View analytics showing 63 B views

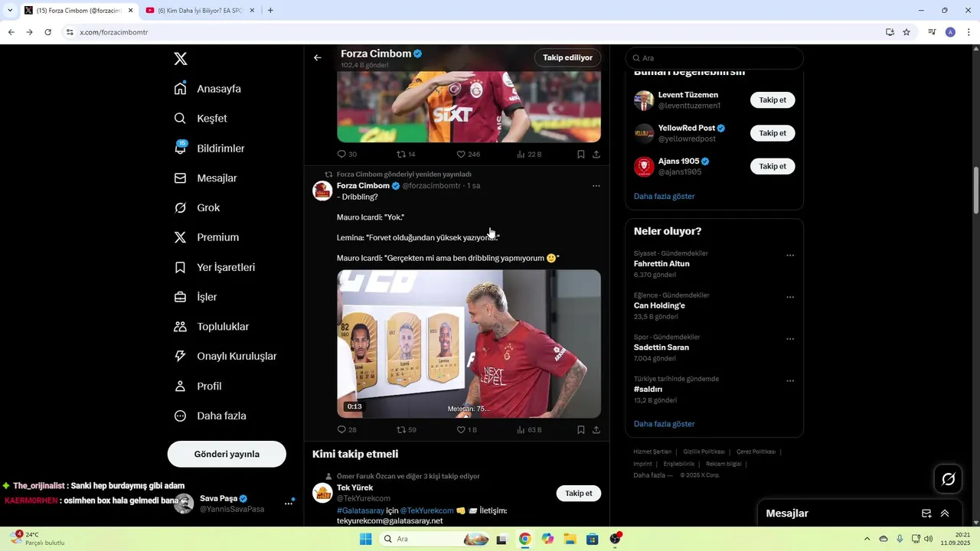tap(529, 430)
